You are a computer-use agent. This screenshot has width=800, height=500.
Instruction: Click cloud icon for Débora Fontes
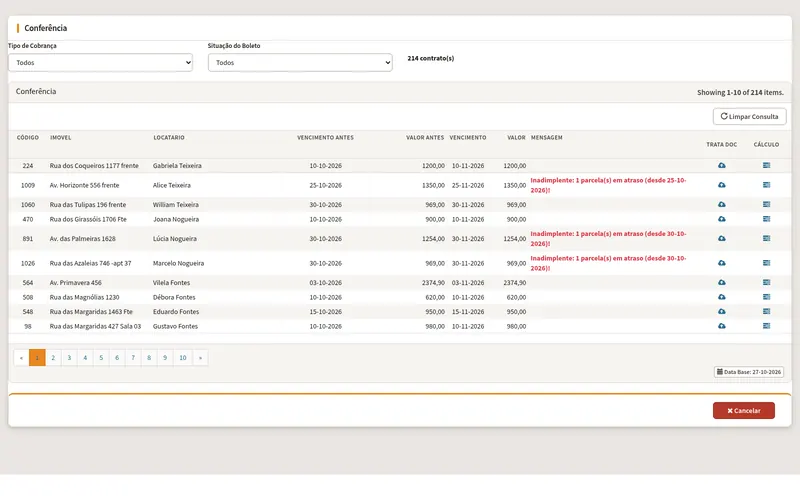pos(721,297)
